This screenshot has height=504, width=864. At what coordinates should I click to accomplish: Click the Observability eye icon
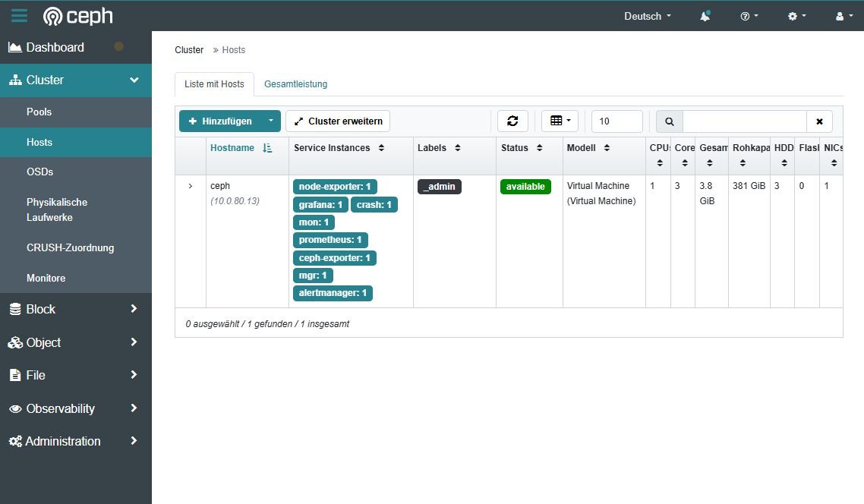15,408
